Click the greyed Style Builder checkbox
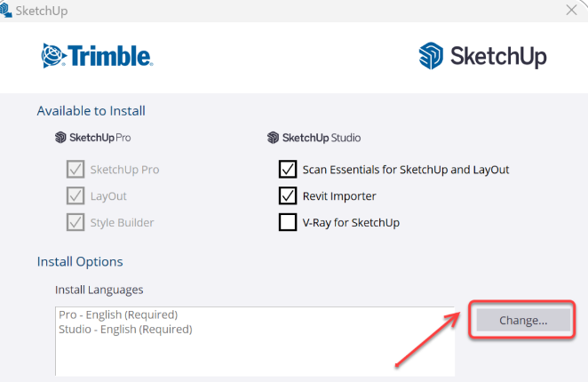This screenshot has height=382, width=588. coord(75,222)
